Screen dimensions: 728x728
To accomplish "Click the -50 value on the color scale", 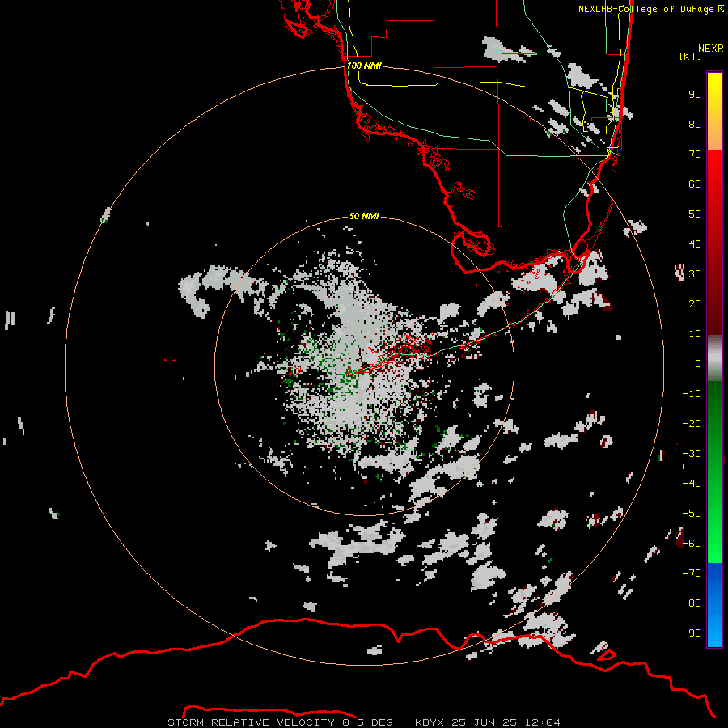I will [692, 514].
